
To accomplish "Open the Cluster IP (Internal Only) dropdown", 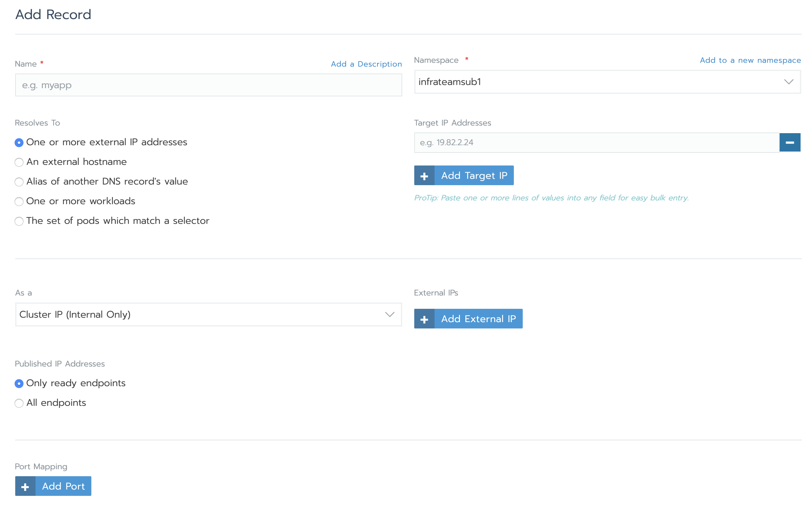I will tap(201, 315).
